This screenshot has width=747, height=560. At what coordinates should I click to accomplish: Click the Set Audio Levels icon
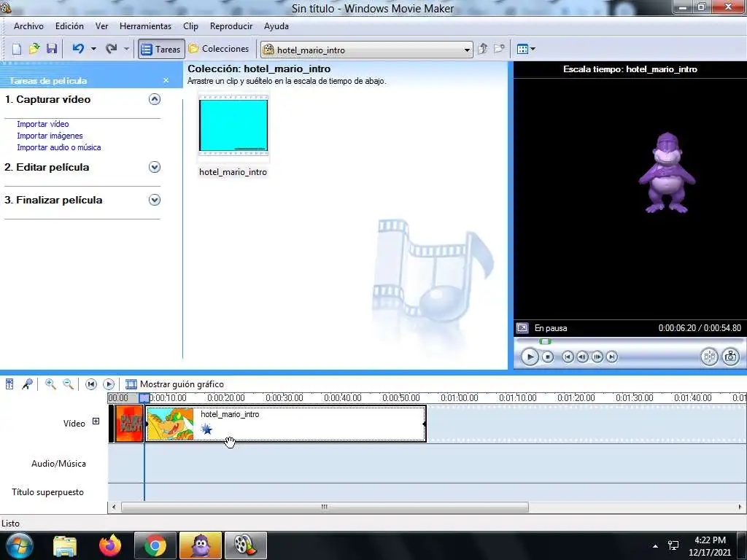pos(9,384)
